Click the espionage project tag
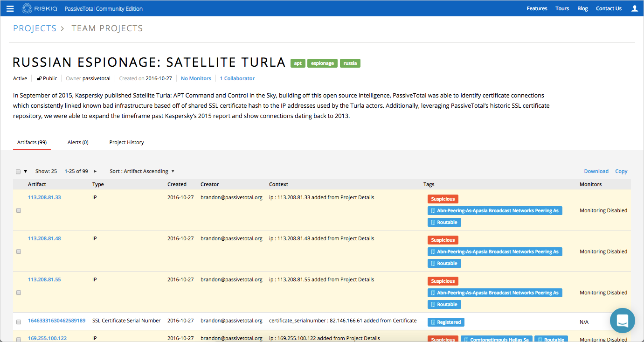This screenshot has width=644, height=342. pos(323,63)
